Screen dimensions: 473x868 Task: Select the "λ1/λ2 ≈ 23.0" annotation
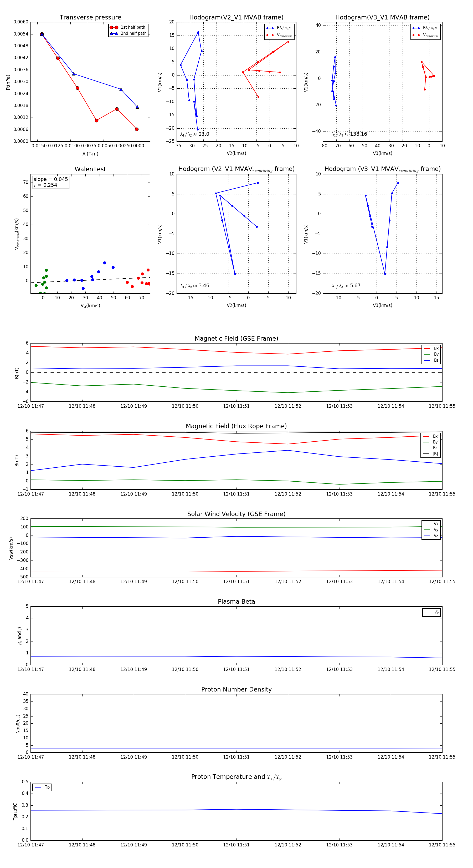pos(194,134)
